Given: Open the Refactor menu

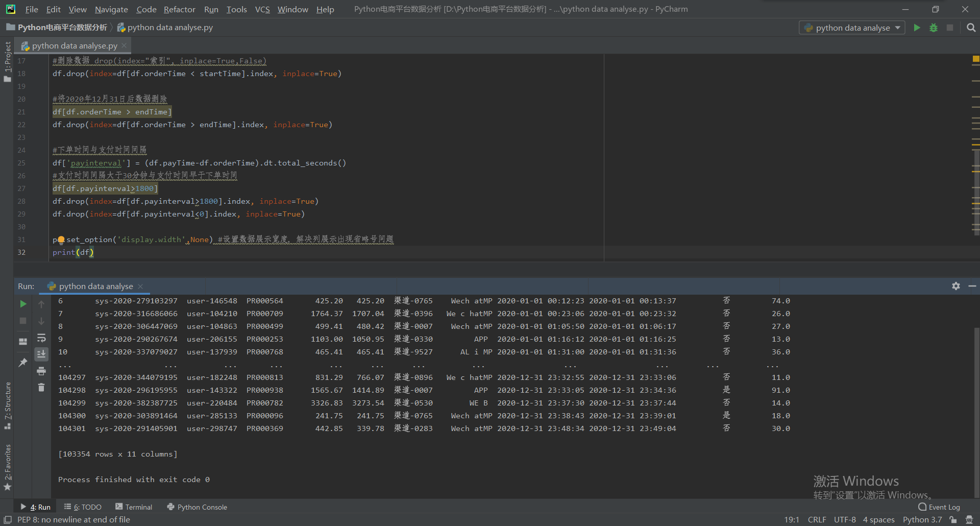Looking at the screenshot, I should pyautogui.click(x=180, y=9).
